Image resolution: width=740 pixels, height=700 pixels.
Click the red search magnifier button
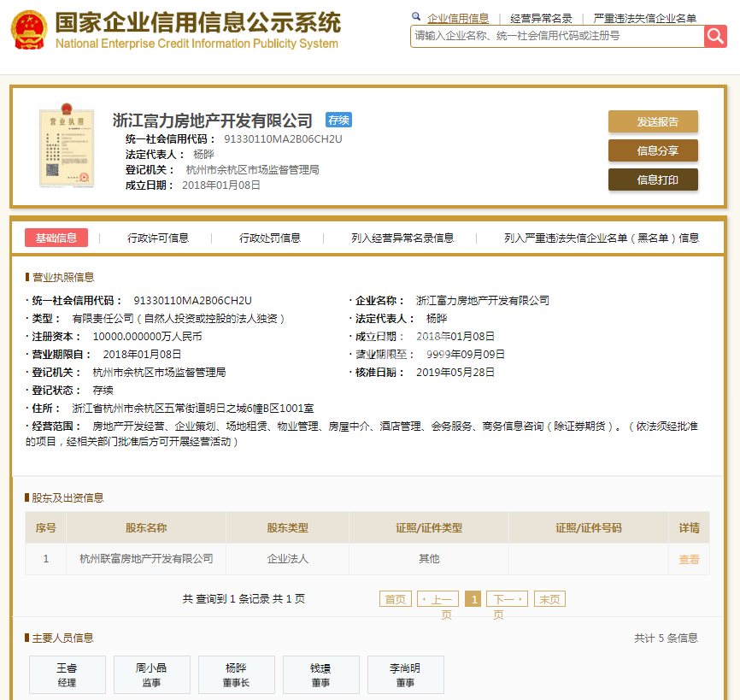coord(715,36)
